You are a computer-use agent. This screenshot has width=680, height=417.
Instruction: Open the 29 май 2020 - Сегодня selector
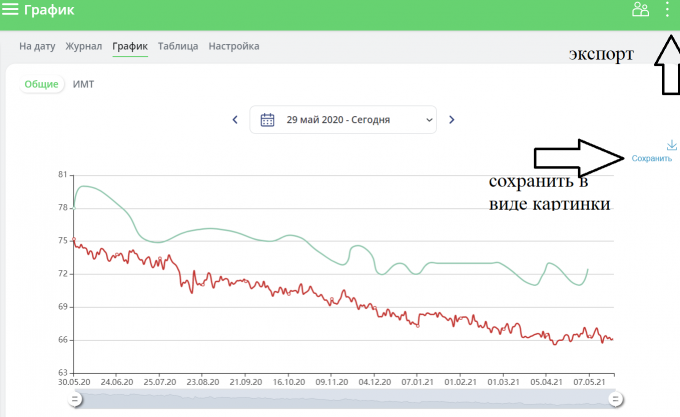pos(338,120)
